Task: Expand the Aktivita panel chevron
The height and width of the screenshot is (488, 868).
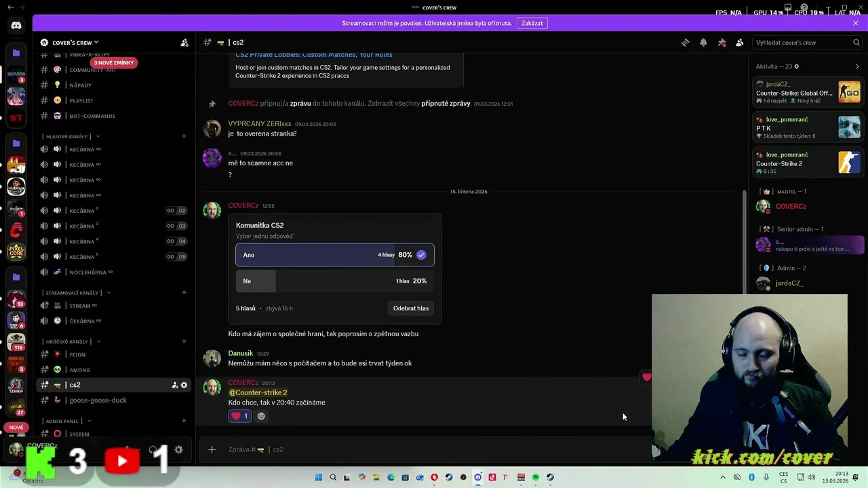Action: pos(857,66)
